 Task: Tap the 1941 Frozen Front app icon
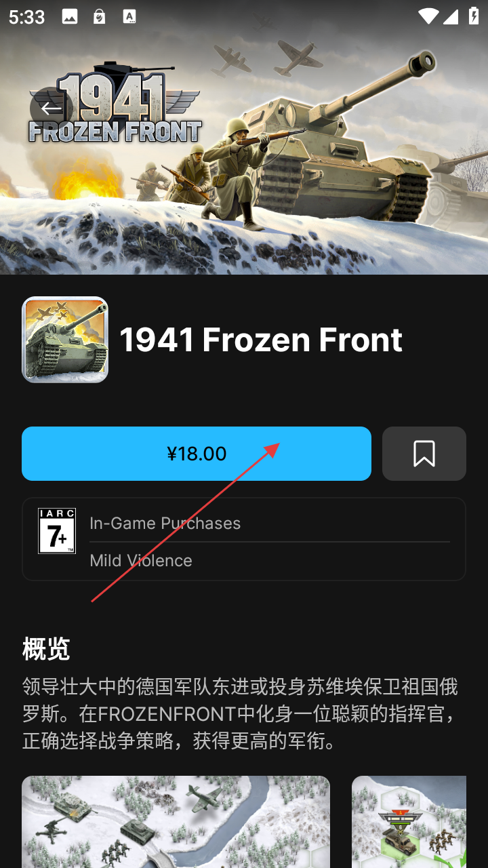65,340
